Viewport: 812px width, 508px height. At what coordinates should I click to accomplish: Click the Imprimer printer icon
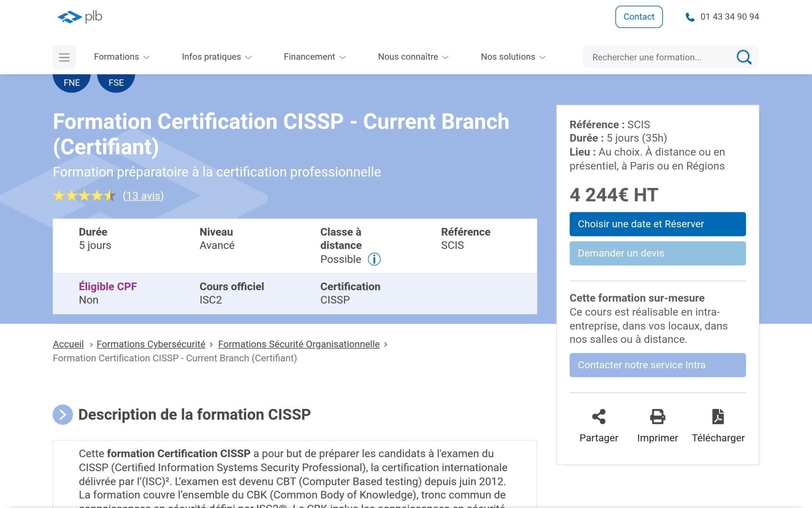point(657,417)
